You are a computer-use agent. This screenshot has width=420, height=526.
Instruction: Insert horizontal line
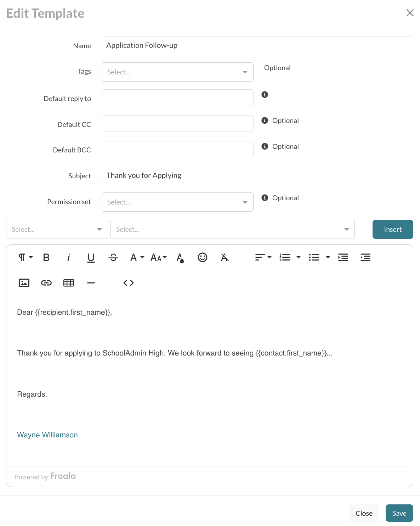pos(91,283)
